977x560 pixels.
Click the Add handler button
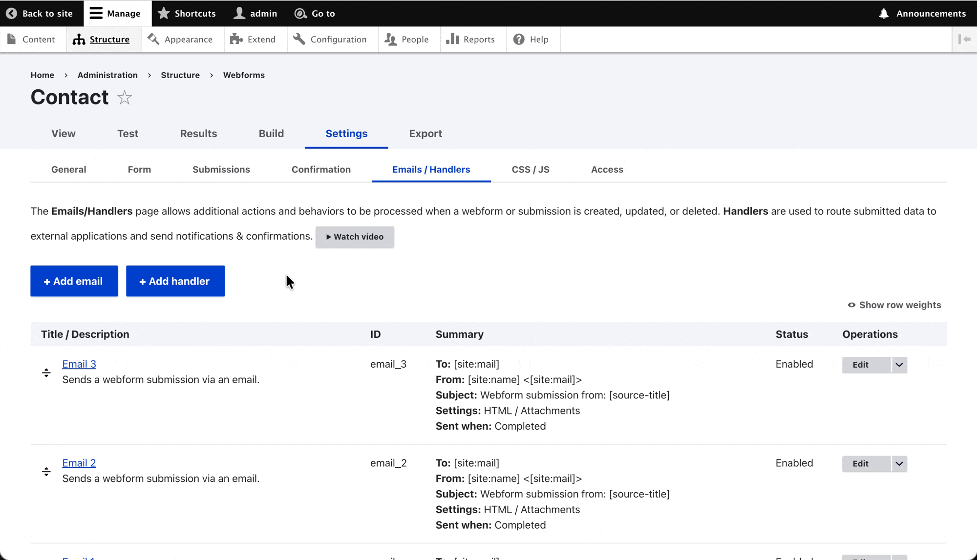click(x=175, y=281)
